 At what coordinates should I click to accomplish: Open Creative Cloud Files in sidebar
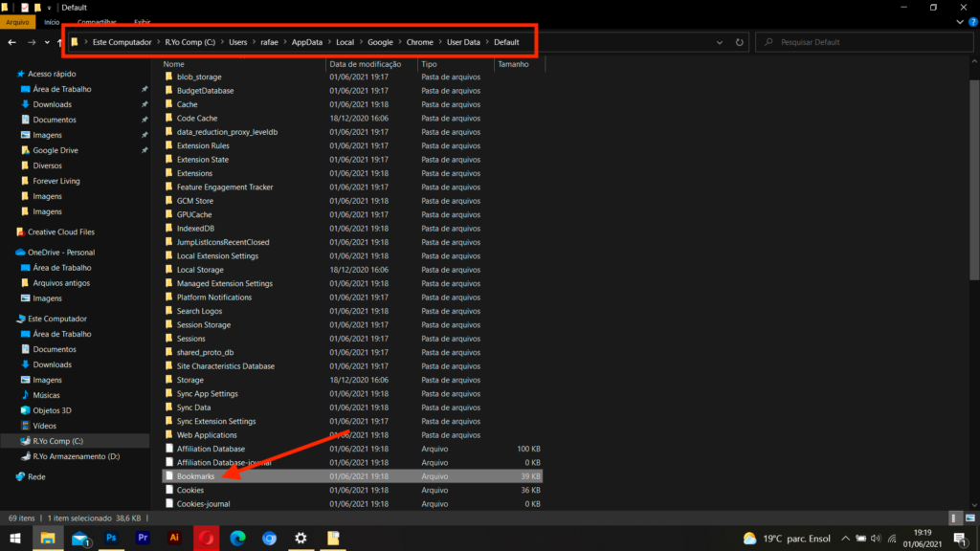click(x=60, y=231)
